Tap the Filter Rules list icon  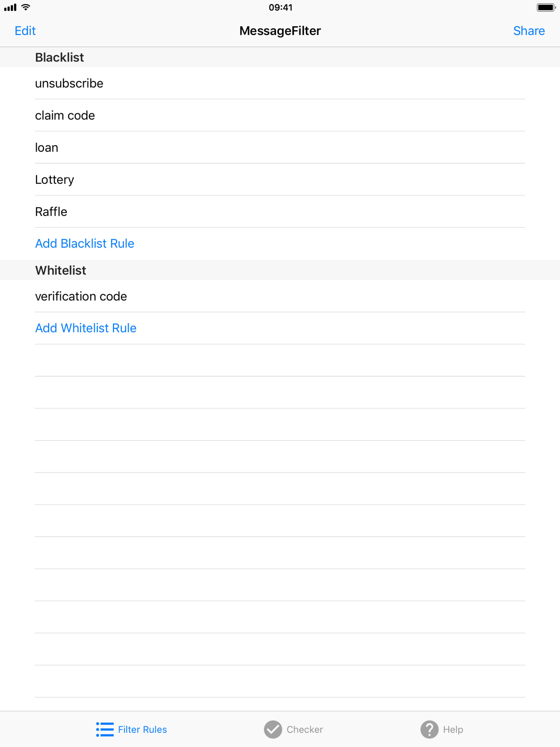[105, 730]
